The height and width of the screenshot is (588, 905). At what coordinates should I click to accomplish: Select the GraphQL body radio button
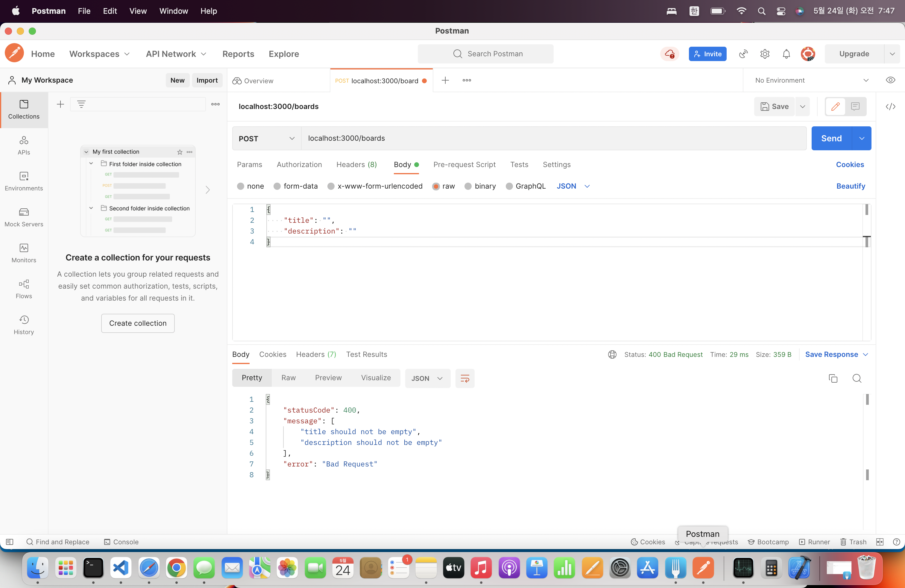(509, 186)
